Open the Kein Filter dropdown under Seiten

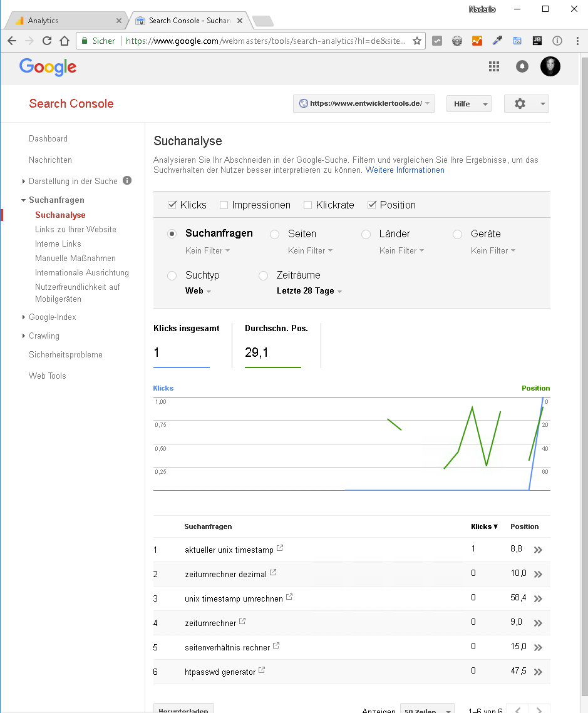310,250
